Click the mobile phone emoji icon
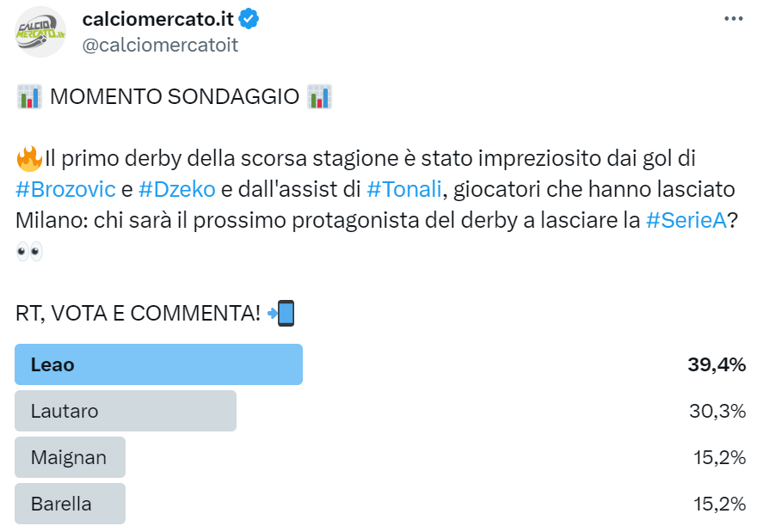This screenshot has height=532, width=757. (282, 314)
